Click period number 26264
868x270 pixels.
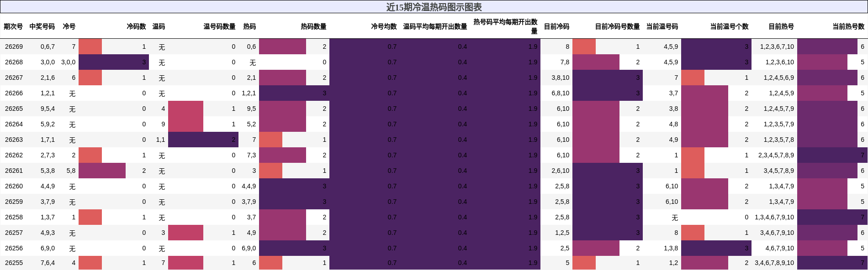(14, 124)
